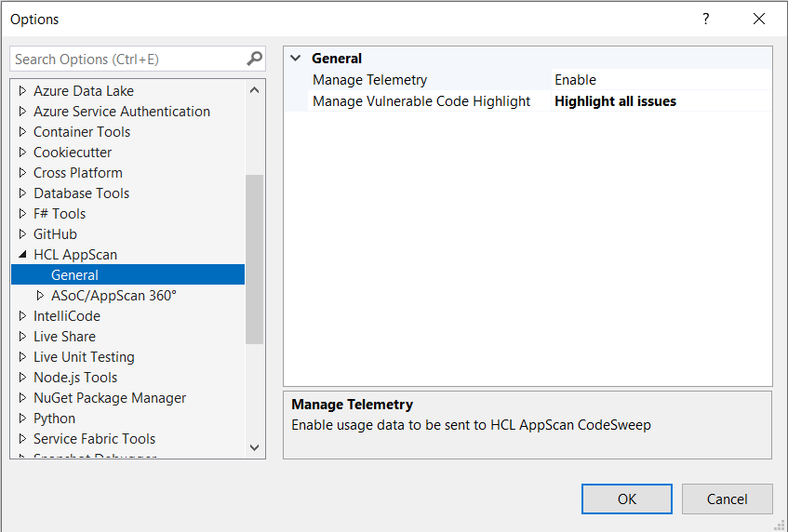Expand the Node.js Tools node
Image resolution: width=788 pixels, height=532 pixels.
(22, 378)
